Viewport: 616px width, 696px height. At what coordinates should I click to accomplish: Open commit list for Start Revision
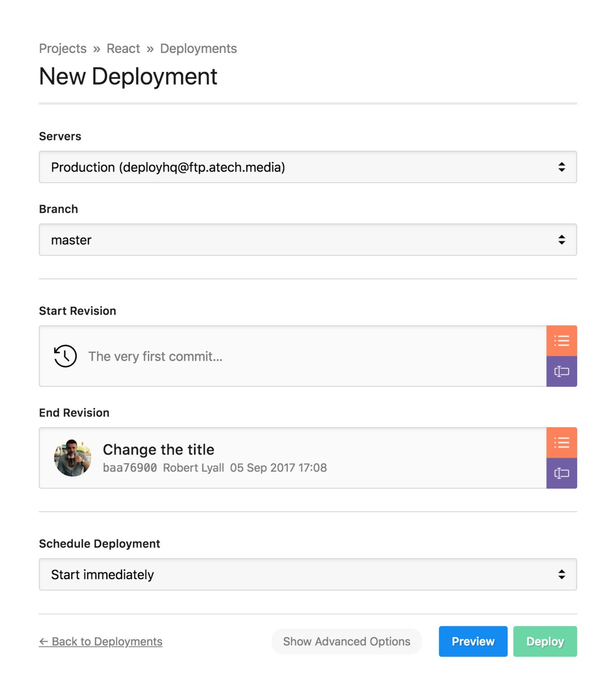click(561, 341)
